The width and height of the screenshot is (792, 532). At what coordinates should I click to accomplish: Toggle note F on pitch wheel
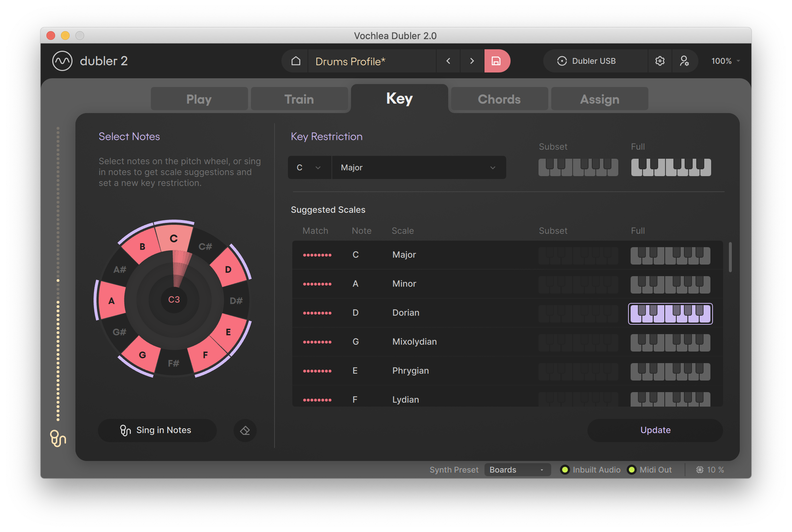(205, 355)
